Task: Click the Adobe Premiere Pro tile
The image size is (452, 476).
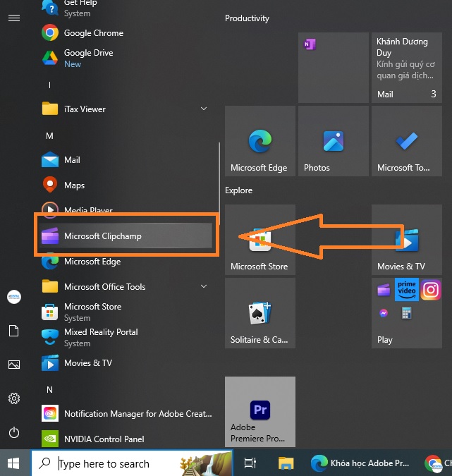Action: 259,411
